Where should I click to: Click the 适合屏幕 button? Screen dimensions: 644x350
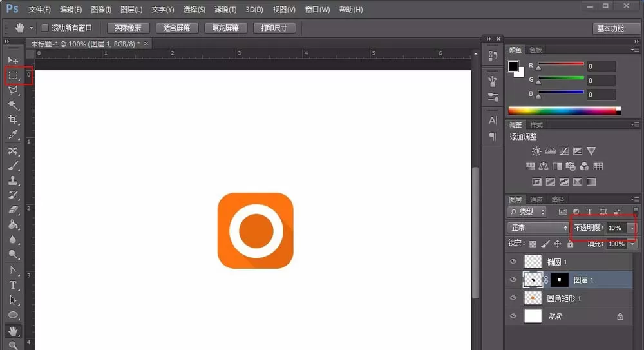176,28
